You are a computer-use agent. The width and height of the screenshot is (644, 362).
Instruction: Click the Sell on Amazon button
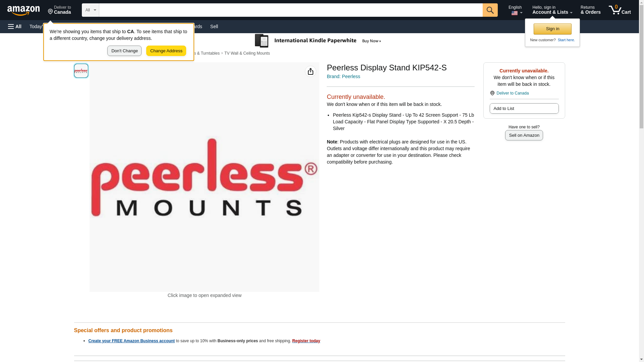[524, 135]
